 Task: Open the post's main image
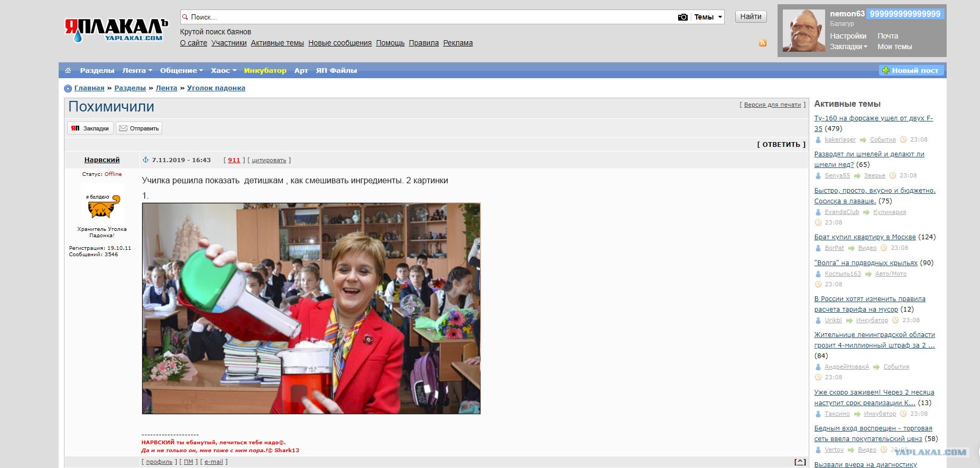pos(311,308)
